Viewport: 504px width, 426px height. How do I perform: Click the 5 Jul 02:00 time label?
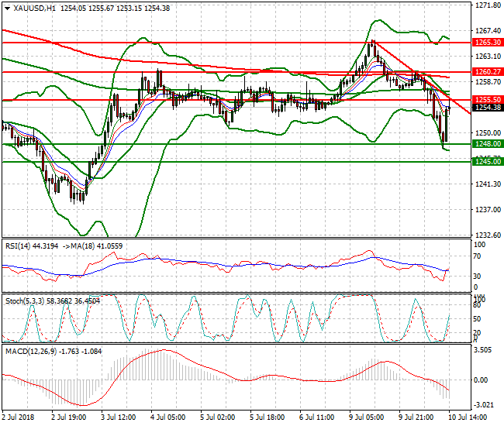coord(218,416)
